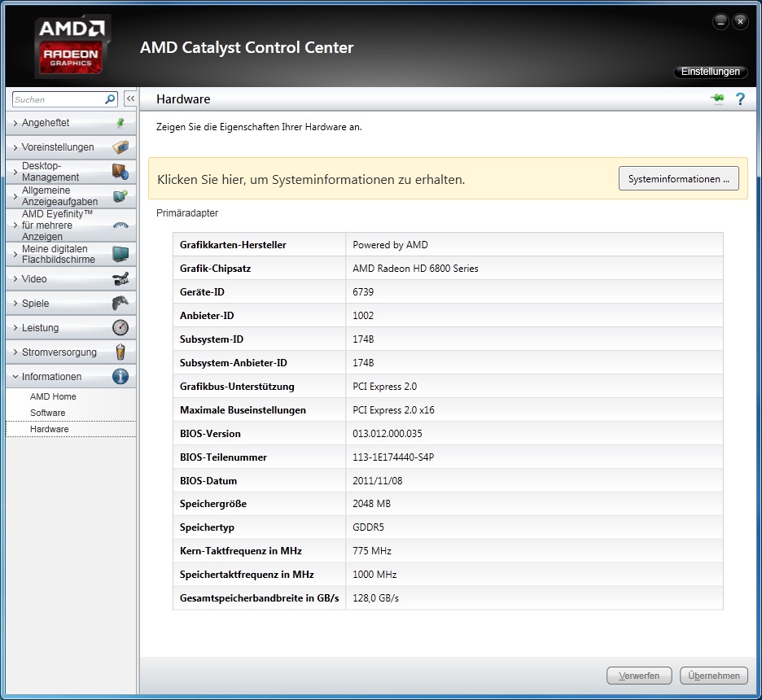Click the Allgemeine Anzeigeaufgaben icon
Image resolution: width=762 pixels, height=700 pixels.
(120, 196)
